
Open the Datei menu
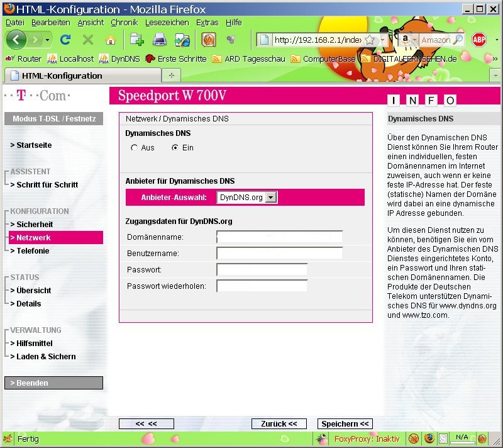click(x=15, y=23)
